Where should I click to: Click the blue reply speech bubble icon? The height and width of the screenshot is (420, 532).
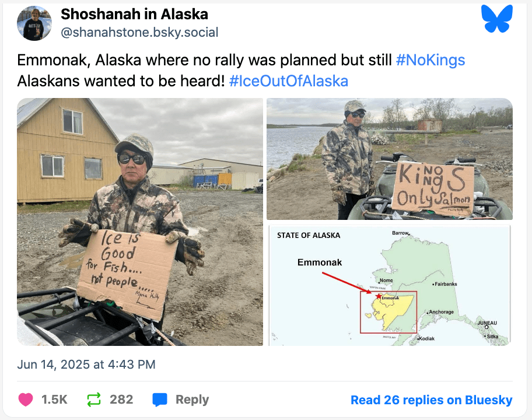[160, 400]
